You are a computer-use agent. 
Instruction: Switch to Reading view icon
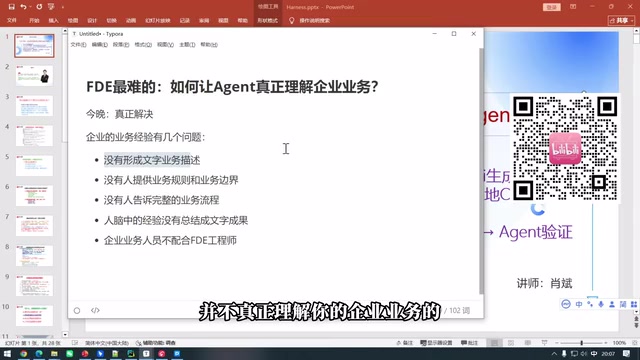tap(528, 343)
